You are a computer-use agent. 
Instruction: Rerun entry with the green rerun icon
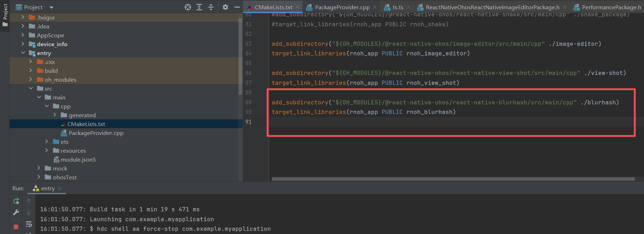click(x=16, y=201)
